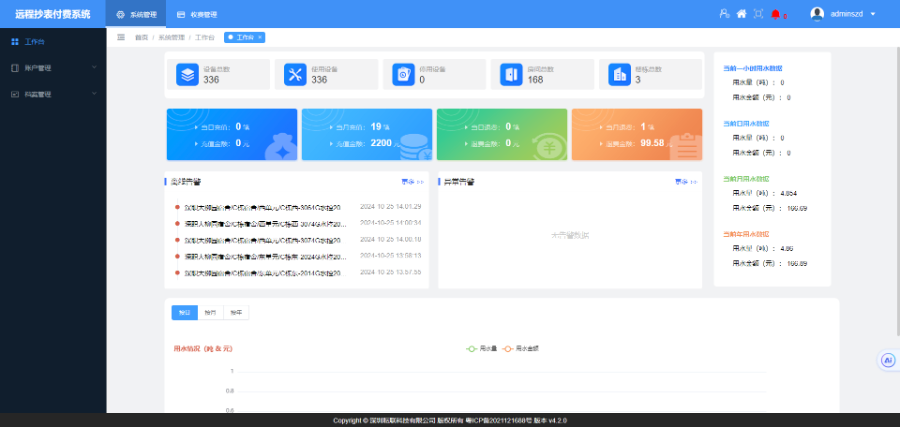Click the orange 当前年用水数据 heading
This screenshot has width=900, height=427.
pos(746,234)
